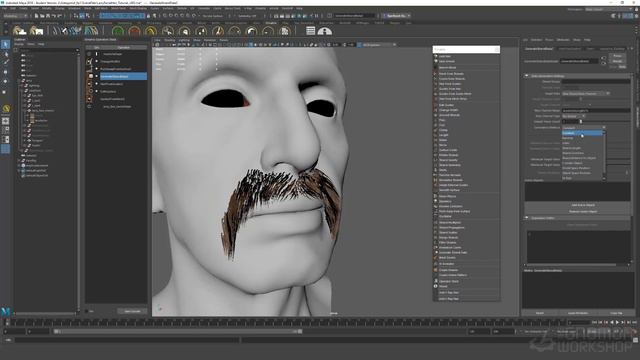This screenshot has height=360, width=640.
Task: Click the Redo arrow icon
Action: pyautogui.click(x=59, y=16)
